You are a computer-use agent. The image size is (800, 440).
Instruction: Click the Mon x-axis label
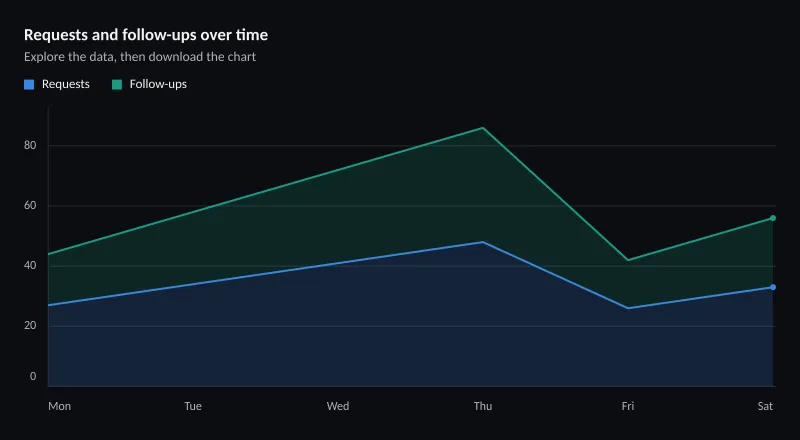coord(60,406)
